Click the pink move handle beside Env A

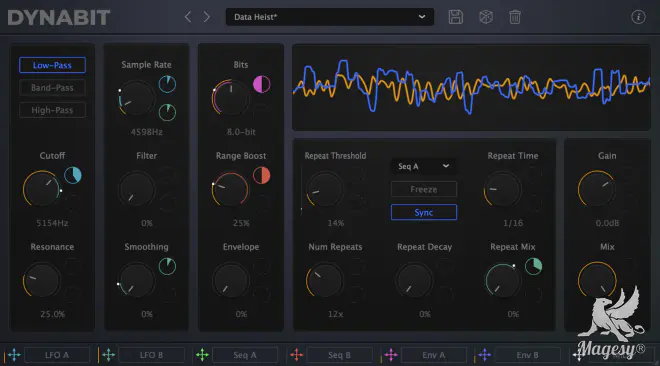point(391,355)
